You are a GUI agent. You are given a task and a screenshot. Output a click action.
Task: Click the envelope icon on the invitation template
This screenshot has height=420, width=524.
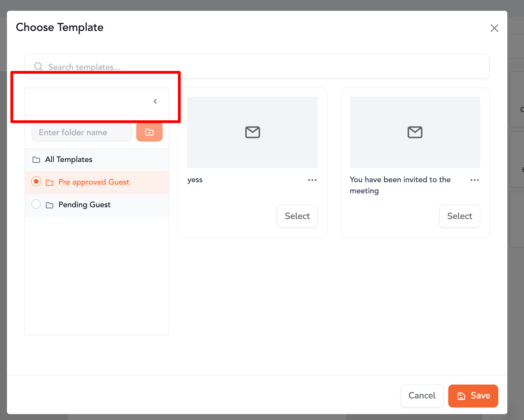coord(415,132)
